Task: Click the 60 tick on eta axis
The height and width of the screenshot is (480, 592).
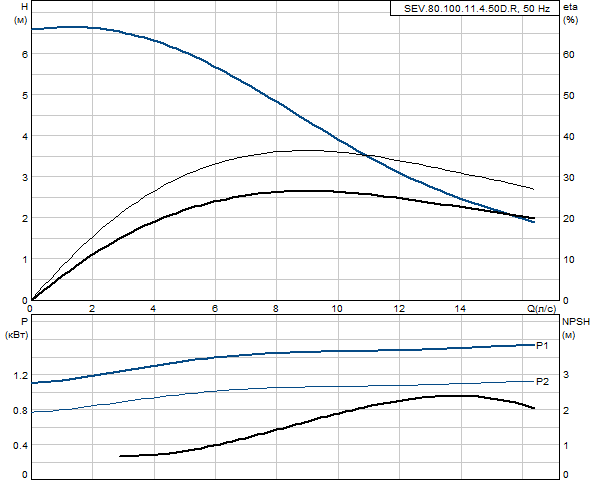Action: 569,54
